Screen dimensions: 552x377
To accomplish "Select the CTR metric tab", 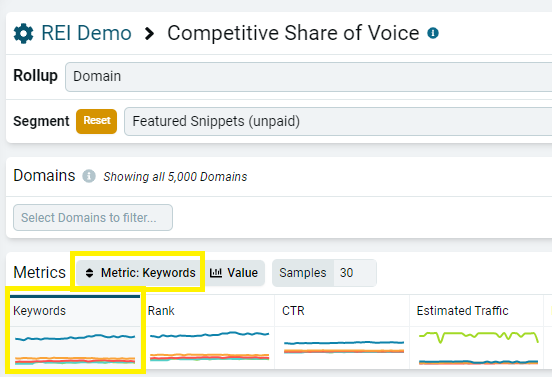I will [342, 311].
